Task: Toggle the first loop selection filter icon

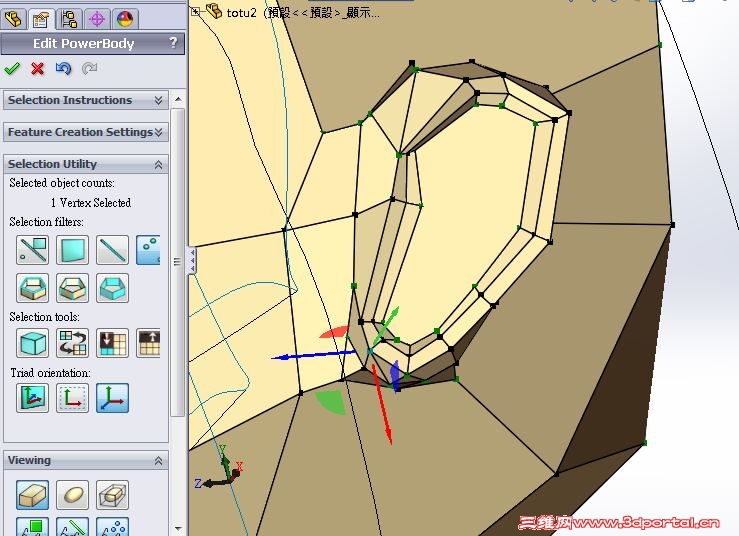Action: pyautogui.click(x=32, y=288)
